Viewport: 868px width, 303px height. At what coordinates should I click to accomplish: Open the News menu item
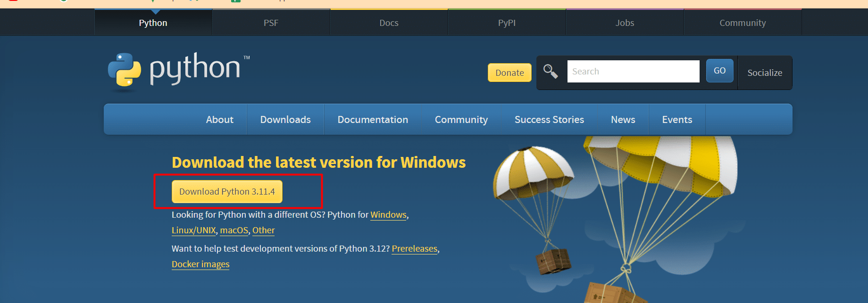tap(623, 120)
